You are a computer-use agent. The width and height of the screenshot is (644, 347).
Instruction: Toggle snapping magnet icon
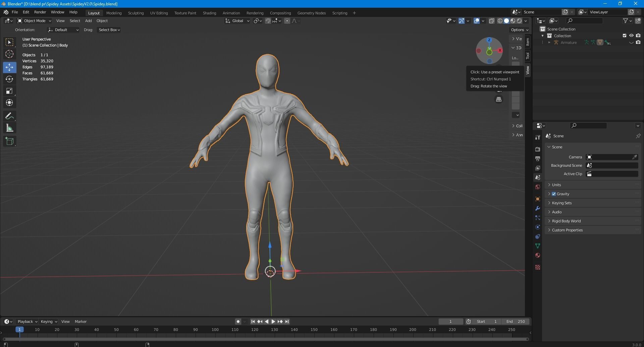click(268, 21)
